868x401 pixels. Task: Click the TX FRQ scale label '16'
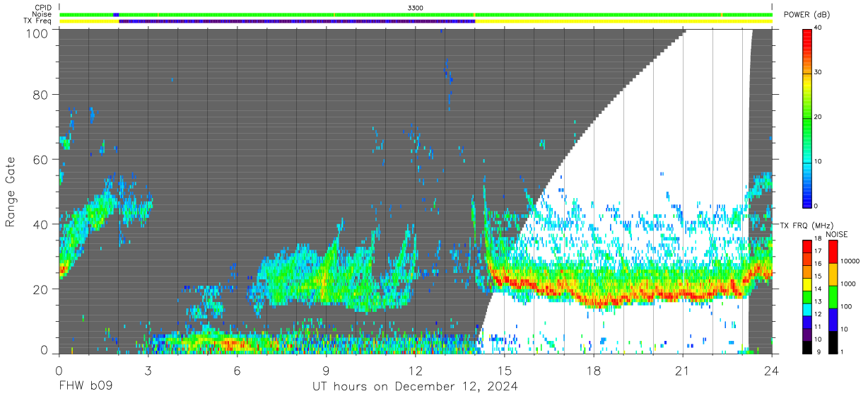[x=819, y=265]
